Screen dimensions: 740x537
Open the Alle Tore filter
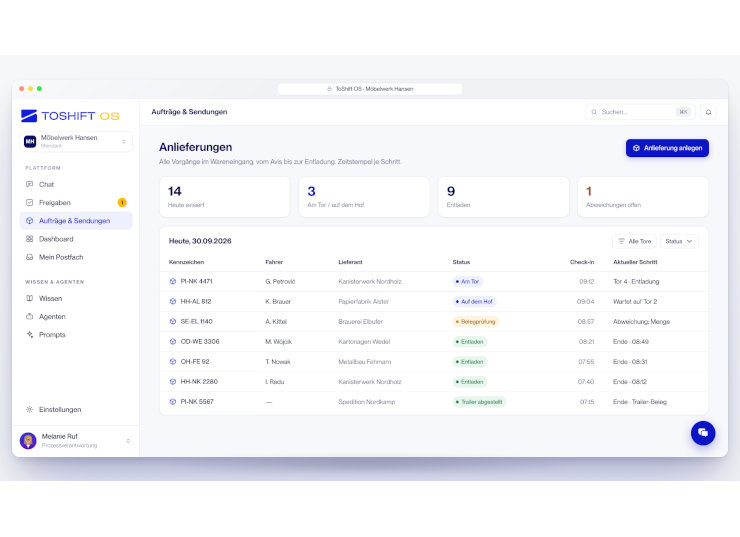pos(634,241)
